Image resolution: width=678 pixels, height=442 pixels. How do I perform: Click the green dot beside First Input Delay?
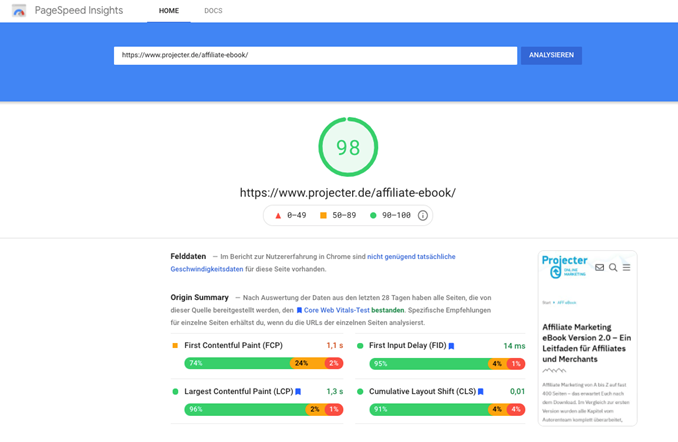pos(360,346)
